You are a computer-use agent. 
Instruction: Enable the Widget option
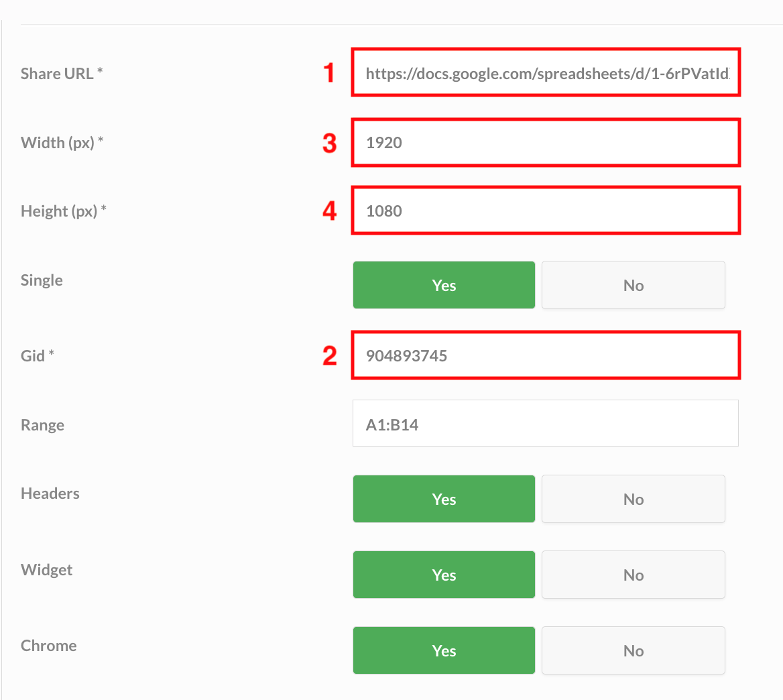[443, 575]
